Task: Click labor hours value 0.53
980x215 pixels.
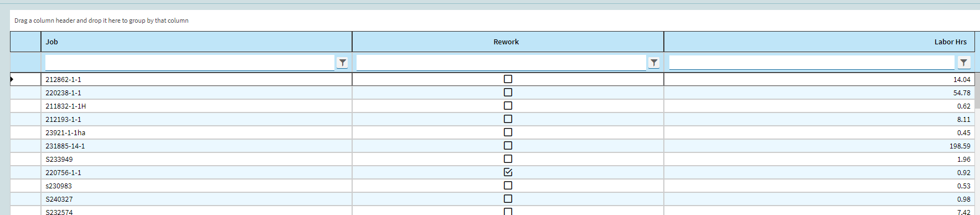Action: point(963,186)
